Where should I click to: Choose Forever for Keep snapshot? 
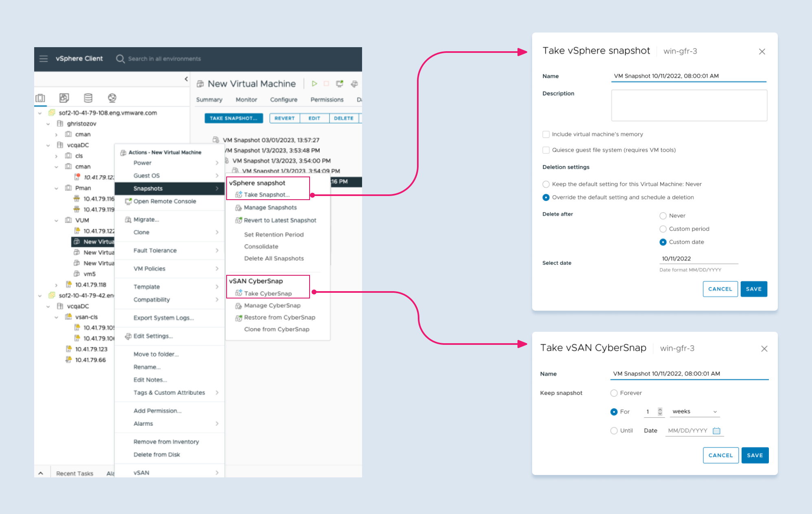(614, 393)
